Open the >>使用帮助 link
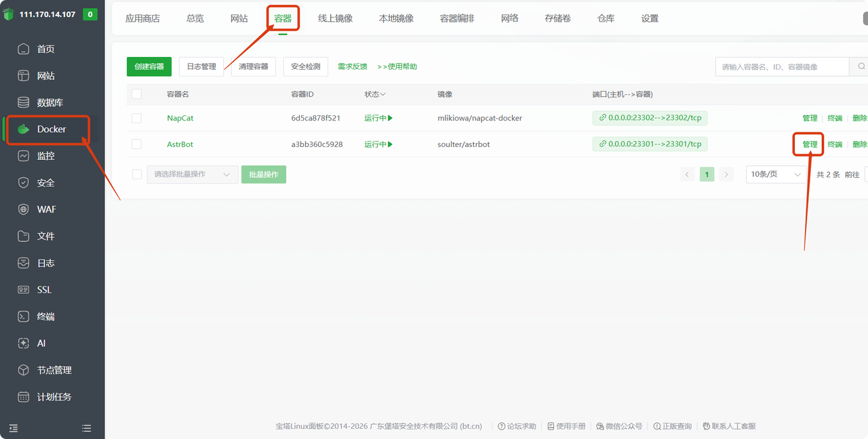868x439 pixels. tap(397, 66)
